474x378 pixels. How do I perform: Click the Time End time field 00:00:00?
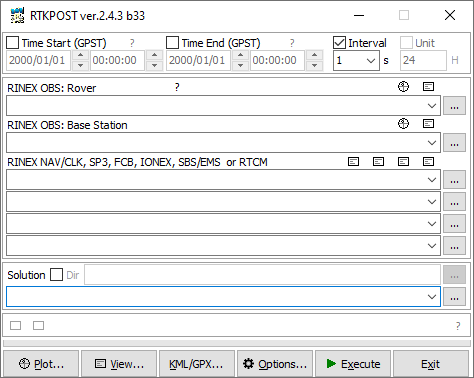277,60
